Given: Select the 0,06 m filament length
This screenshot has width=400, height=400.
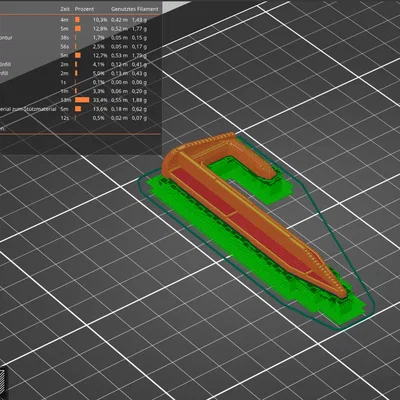Looking at the screenshot, I should pos(119,91).
